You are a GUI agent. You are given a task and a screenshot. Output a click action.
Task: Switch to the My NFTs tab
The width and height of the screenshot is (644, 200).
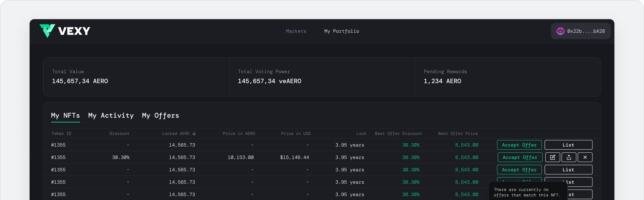(65, 115)
